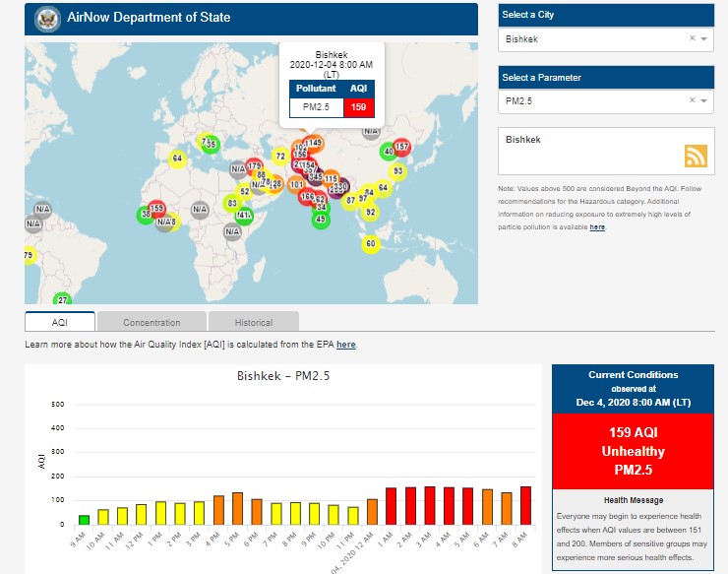Click the orange map marker labeled 101

[296, 184]
